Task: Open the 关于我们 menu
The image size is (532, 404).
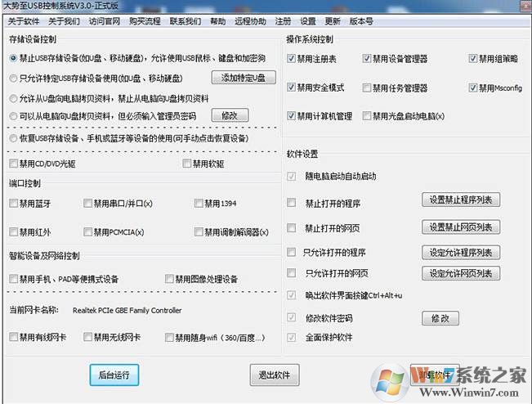Action: click(x=64, y=21)
